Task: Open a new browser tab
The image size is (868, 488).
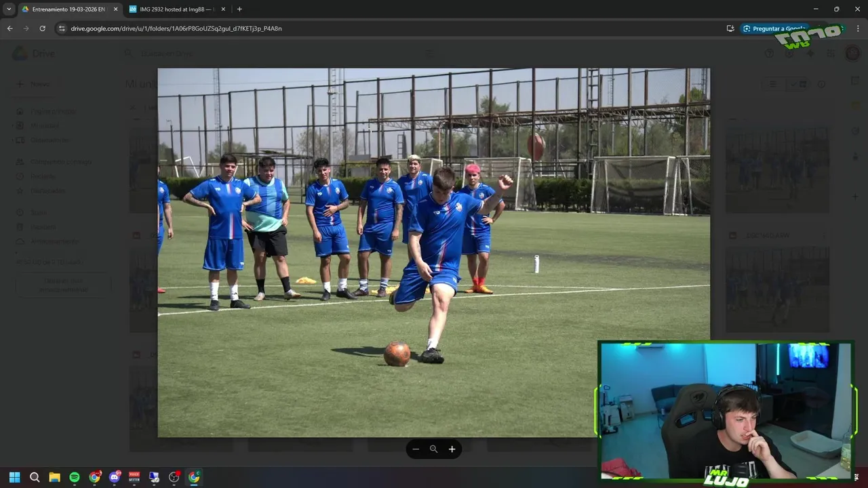Action: (x=239, y=9)
